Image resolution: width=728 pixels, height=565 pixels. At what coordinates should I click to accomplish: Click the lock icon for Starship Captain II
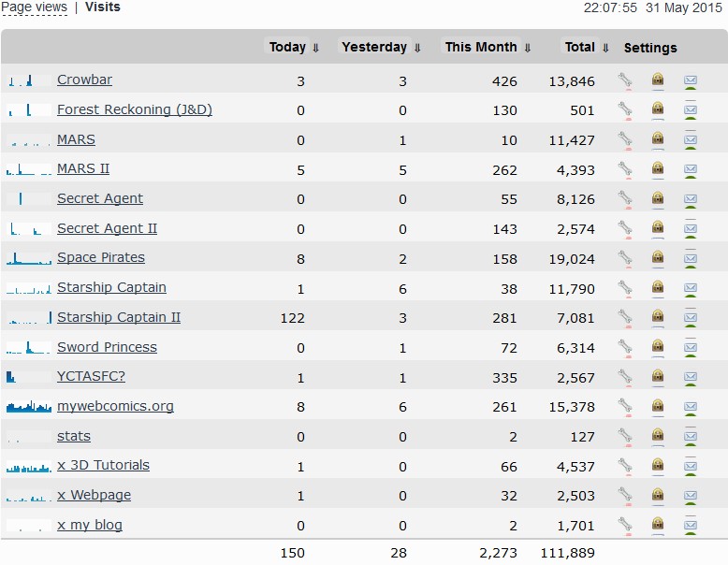point(658,318)
